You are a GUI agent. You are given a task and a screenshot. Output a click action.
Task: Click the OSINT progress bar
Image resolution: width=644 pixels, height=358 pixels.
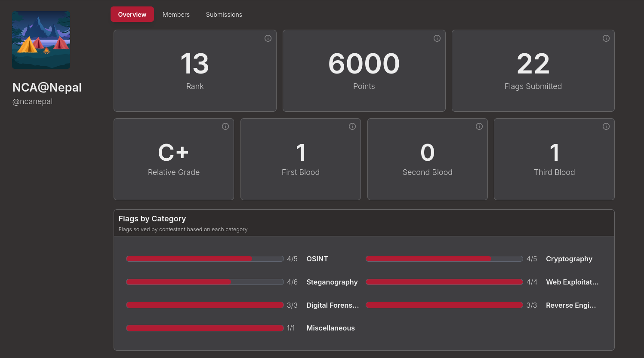[x=205, y=259]
